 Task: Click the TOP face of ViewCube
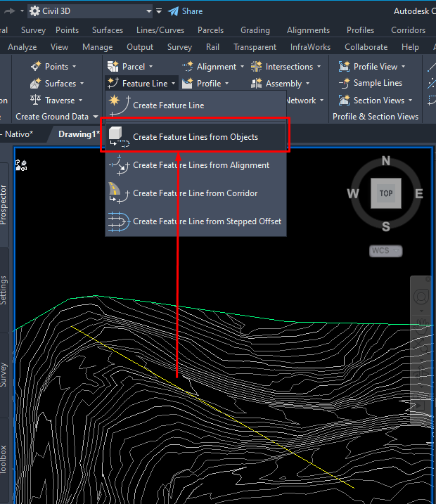386,193
